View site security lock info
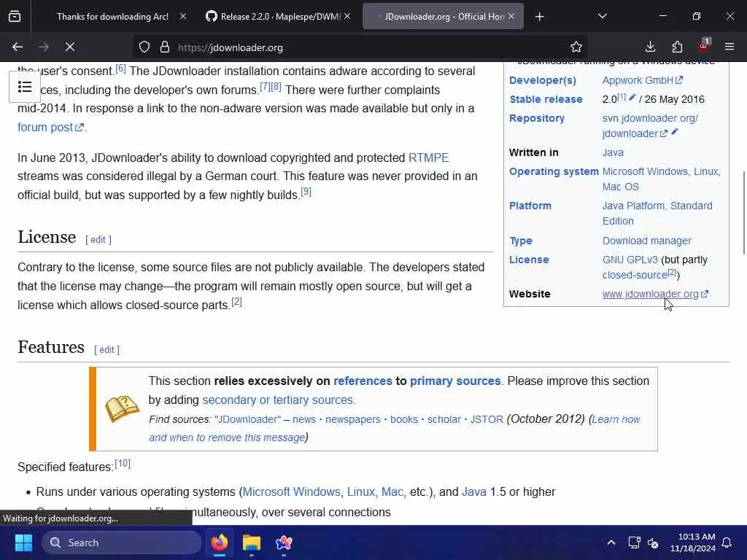Screen dimensions: 747x560 [165, 47]
